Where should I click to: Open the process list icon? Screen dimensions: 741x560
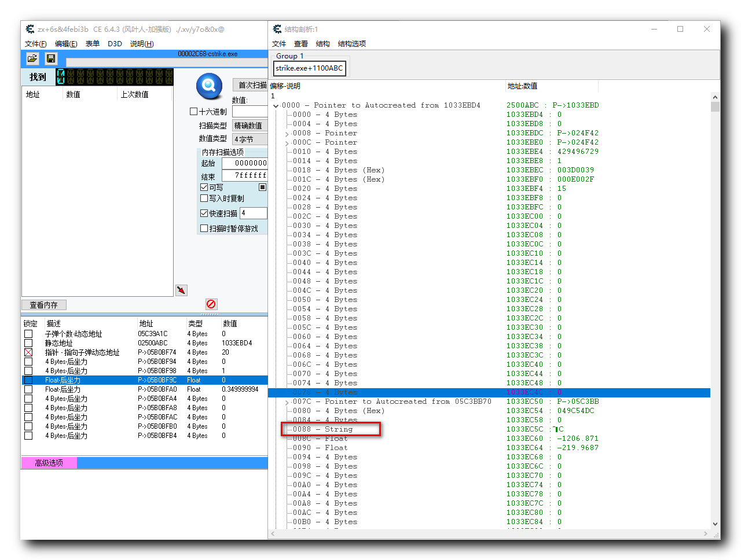tap(32, 58)
